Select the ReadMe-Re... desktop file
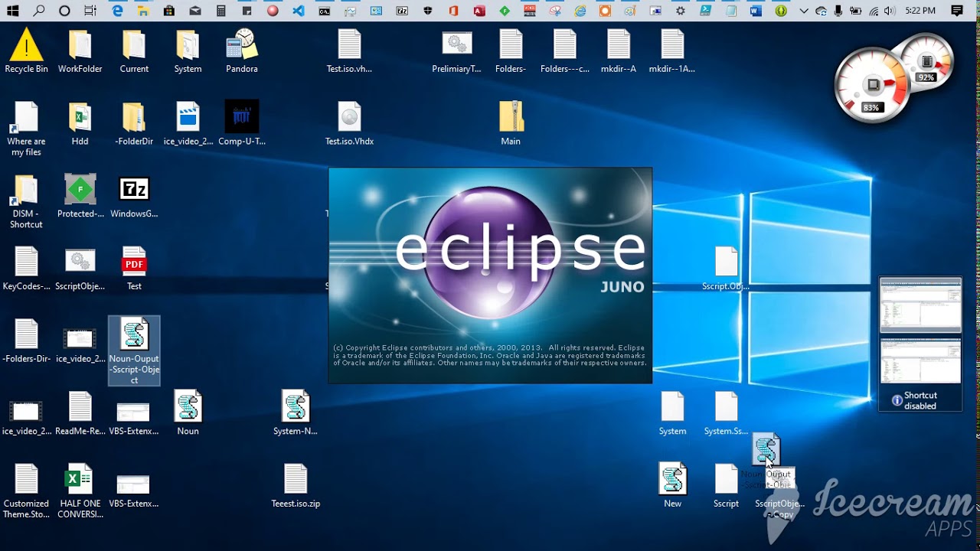The image size is (980, 551). pyautogui.click(x=80, y=413)
